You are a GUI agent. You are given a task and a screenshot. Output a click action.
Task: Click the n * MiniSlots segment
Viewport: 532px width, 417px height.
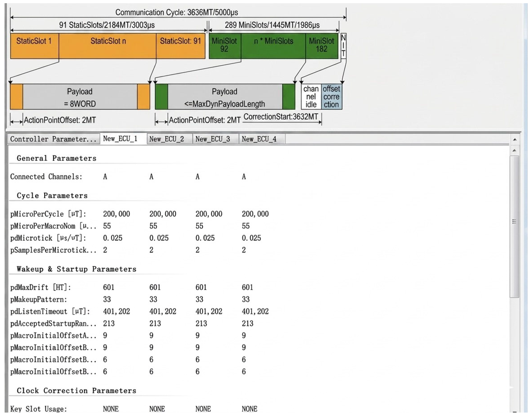click(273, 46)
